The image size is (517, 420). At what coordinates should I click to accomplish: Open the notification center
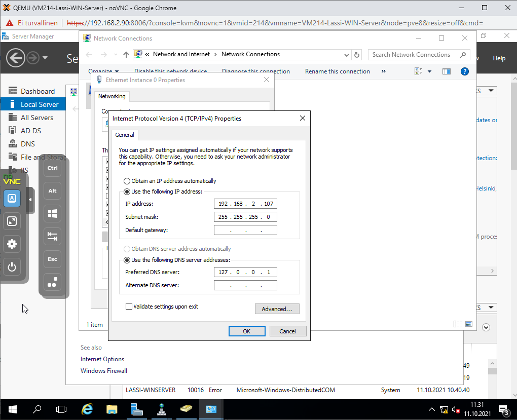point(504,410)
